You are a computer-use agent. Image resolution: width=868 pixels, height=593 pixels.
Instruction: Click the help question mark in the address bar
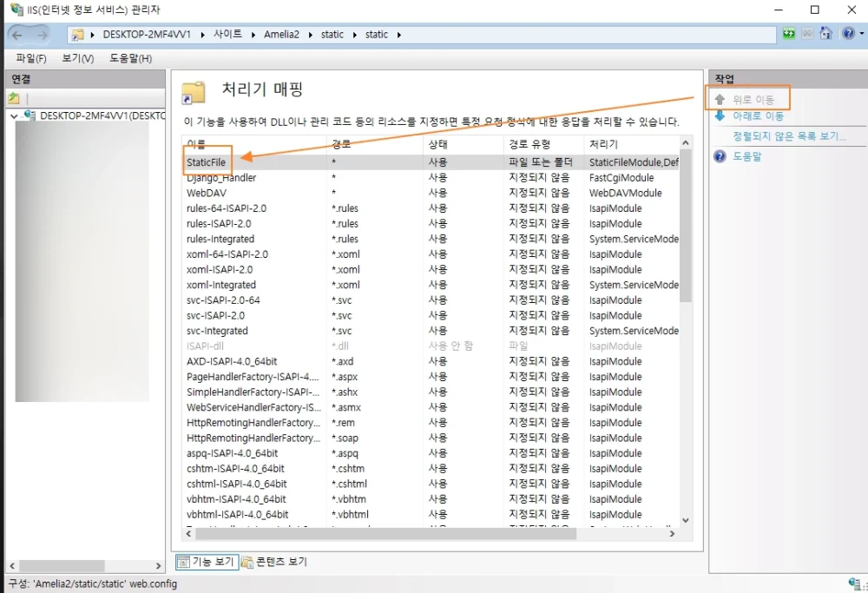click(x=848, y=34)
